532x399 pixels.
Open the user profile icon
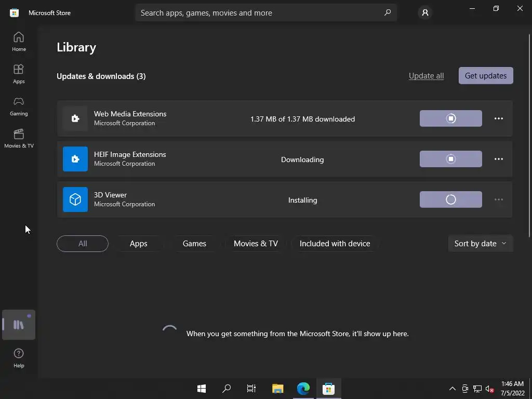click(x=425, y=12)
